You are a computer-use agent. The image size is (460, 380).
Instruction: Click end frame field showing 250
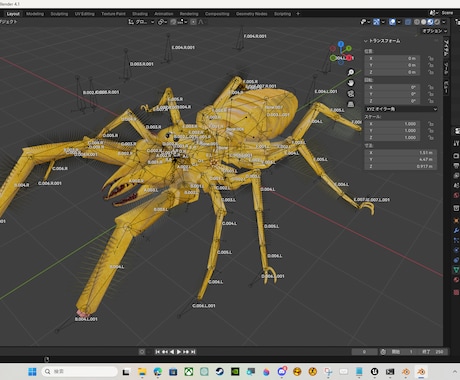(x=433, y=352)
